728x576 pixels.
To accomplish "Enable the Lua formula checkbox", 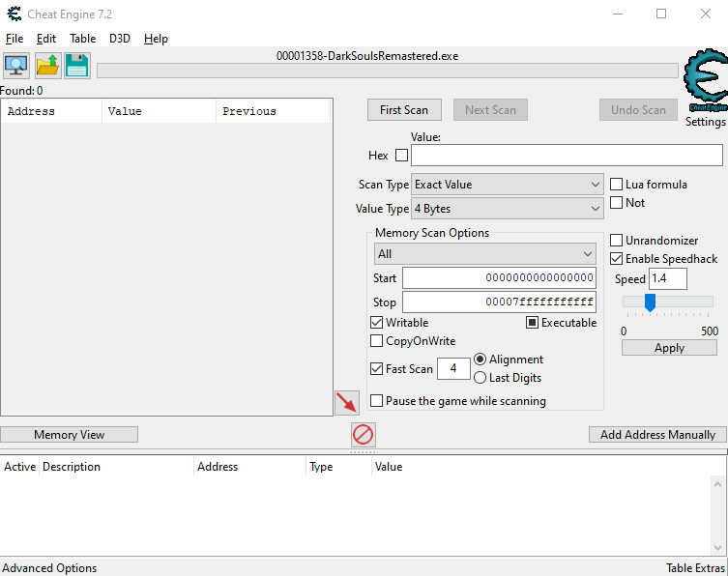I will tap(616, 185).
